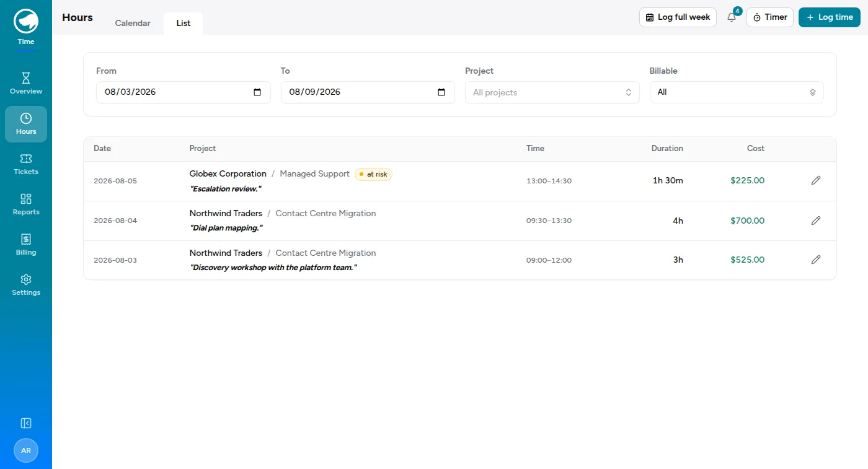This screenshot has width=868, height=469.
Task: Click the Cost column header
Action: click(756, 149)
